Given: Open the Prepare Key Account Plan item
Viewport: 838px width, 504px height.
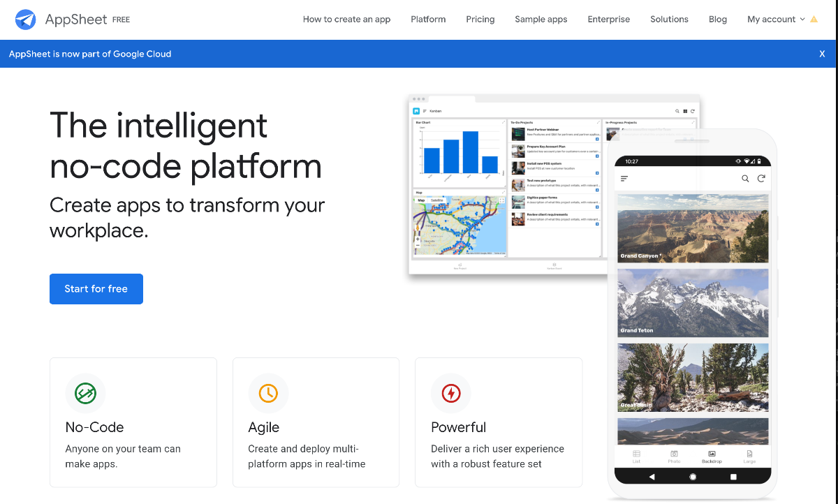Looking at the screenshot, I should tap(555, 151).
